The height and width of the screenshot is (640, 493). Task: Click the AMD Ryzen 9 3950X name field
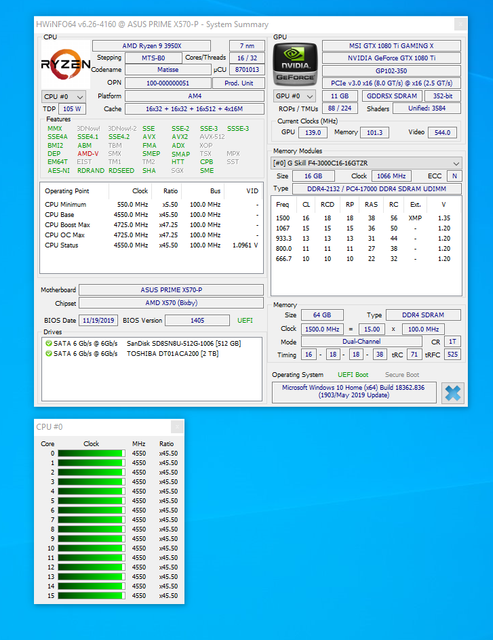(x=151, y=46)
